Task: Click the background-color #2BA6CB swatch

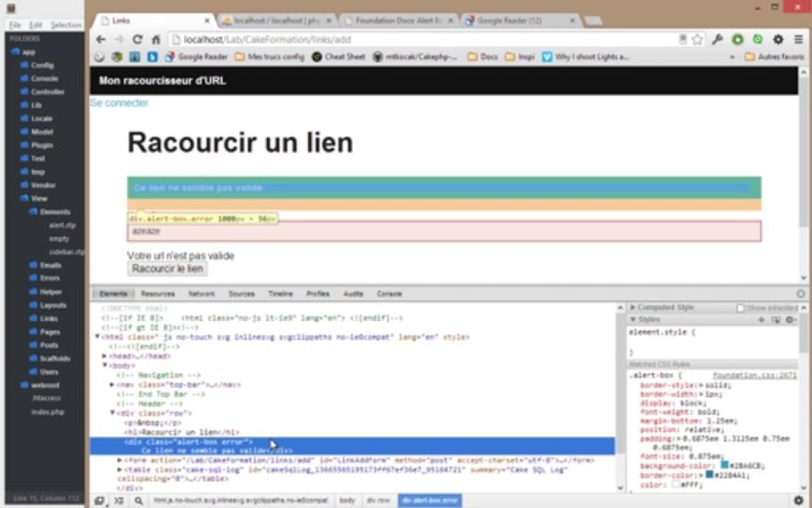Action: [725, 465]
